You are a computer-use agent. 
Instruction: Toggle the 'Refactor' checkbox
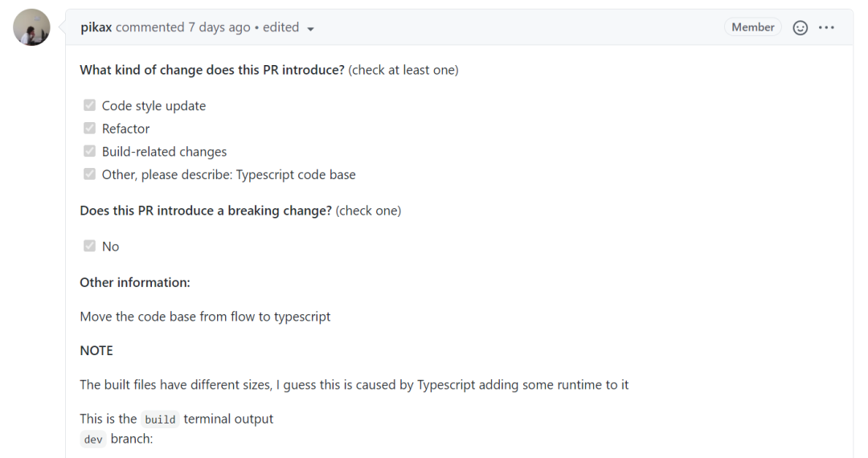(89, 129)
